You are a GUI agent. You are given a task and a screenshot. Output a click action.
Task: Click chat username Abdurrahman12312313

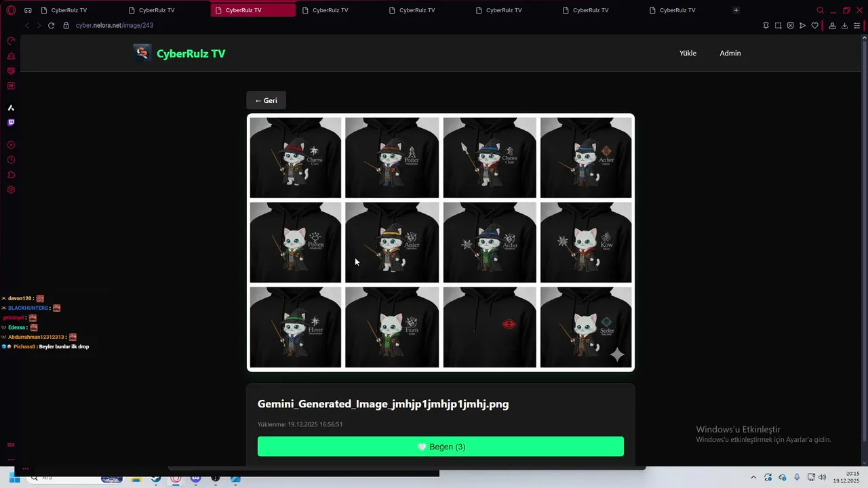point(36,337)
